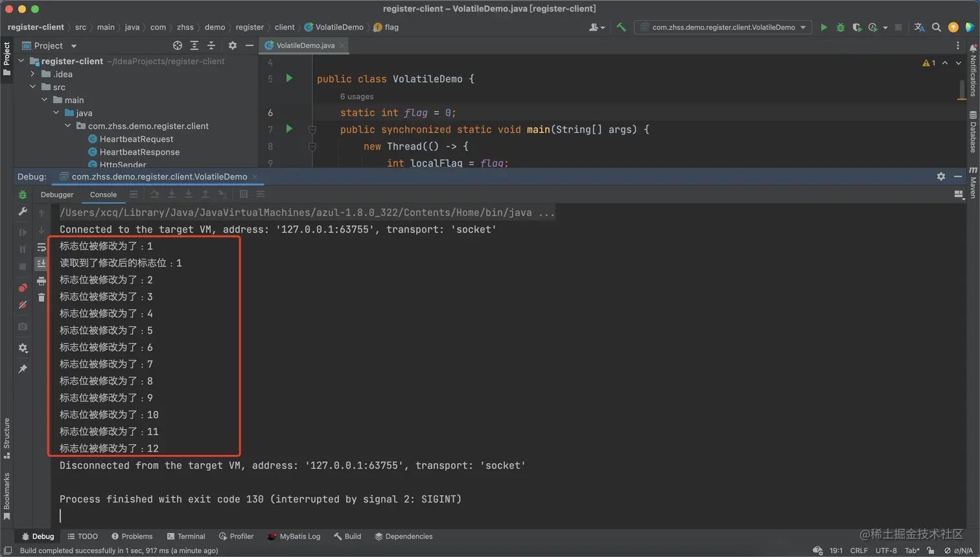Toggle Mute Breakpoints icon
Image resolution: width=980 pixels, height=557 pixels.
coord(23,305)
